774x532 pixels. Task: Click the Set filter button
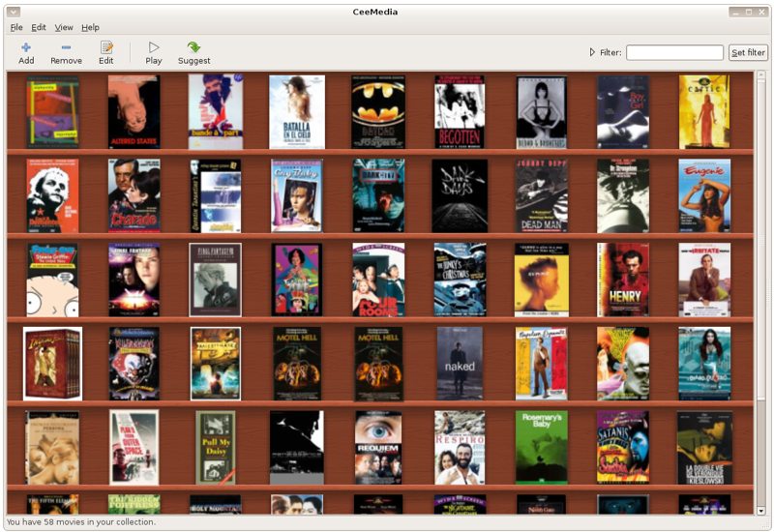click(748, 52)
